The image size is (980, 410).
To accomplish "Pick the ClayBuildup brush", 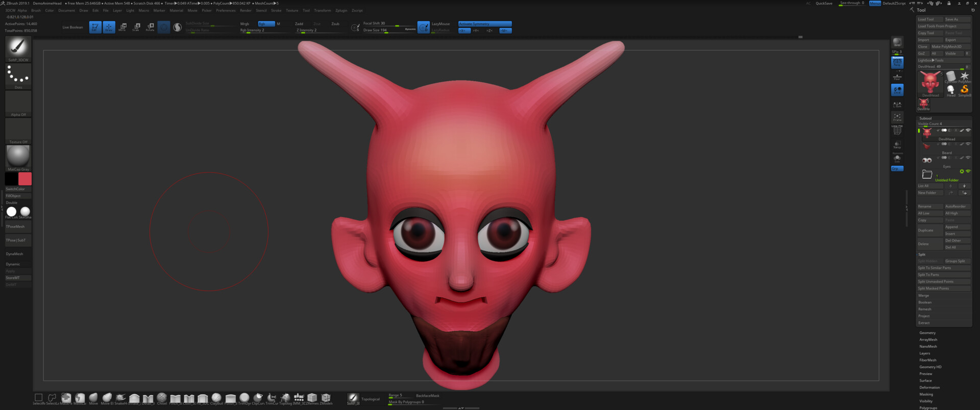I will pos(216,398).
